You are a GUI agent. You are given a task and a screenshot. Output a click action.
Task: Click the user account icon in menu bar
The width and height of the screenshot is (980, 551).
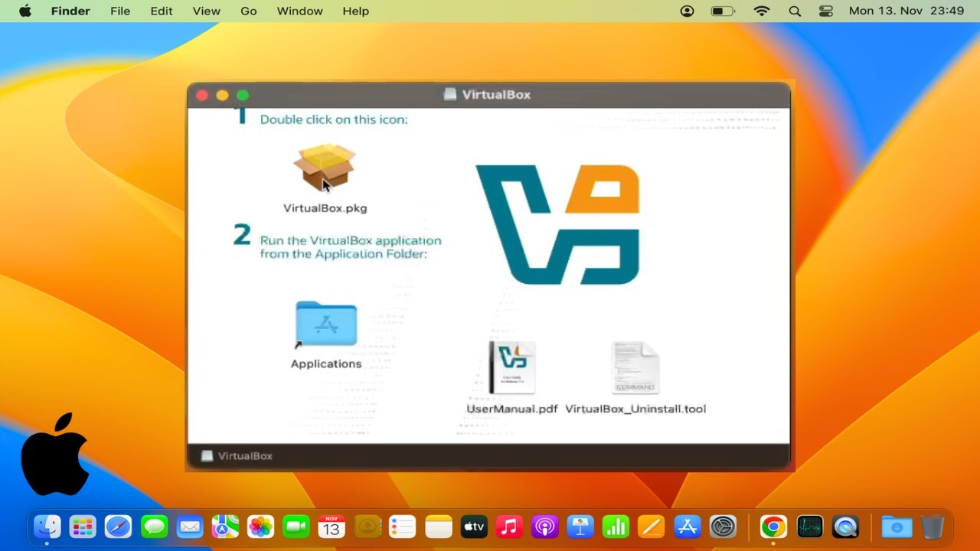pos(687,11)
